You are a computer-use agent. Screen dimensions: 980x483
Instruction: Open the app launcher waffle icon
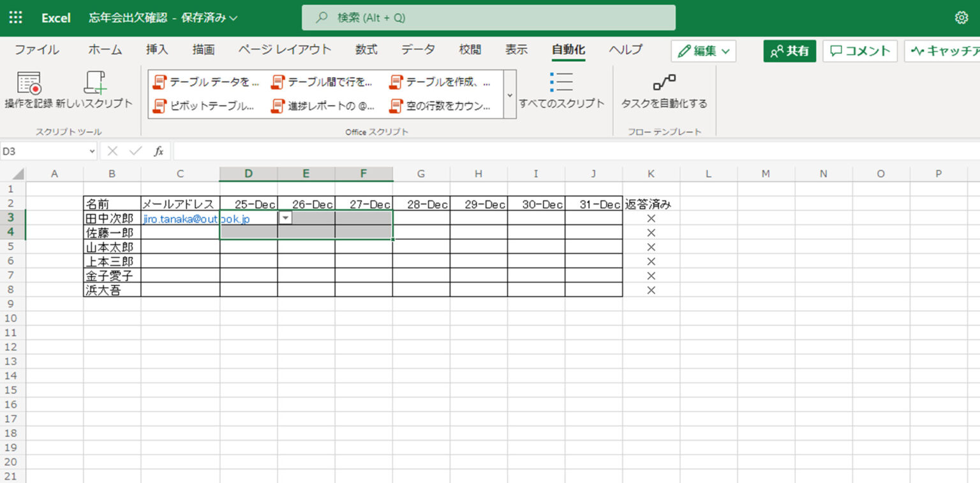coord(16,18)
